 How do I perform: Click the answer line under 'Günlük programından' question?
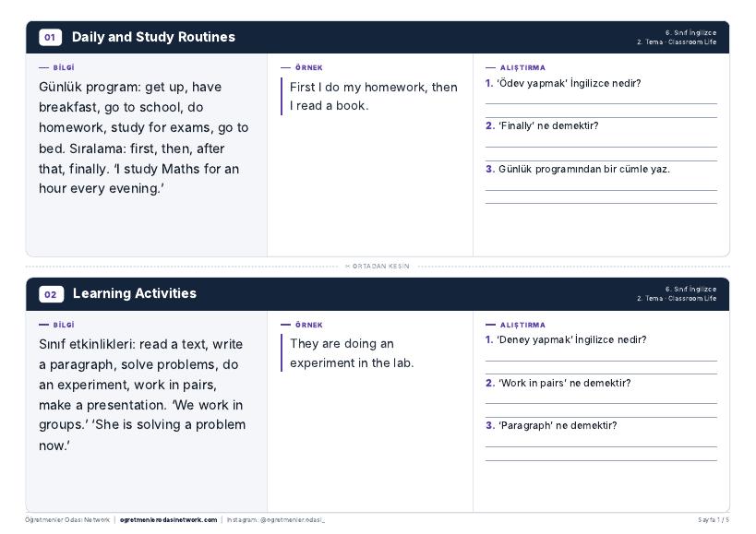click(601, 190)
